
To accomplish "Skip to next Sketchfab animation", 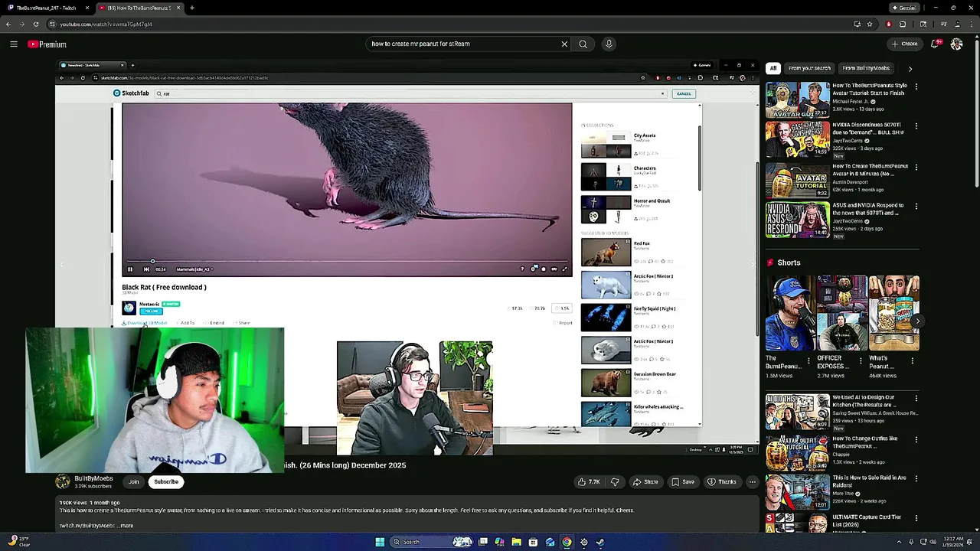I will (146, 269).
